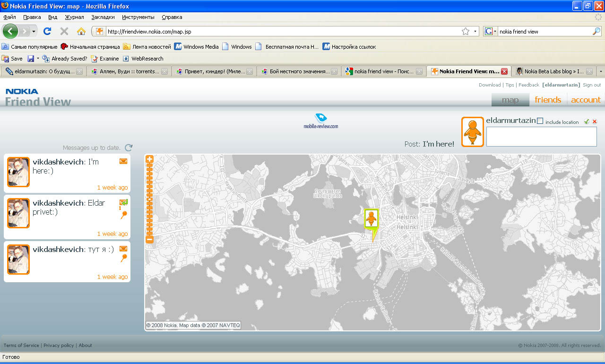Bookmark page with the star icon
Image resolution: width=605 pixels, height=364 pixels.
coord(466,32)
